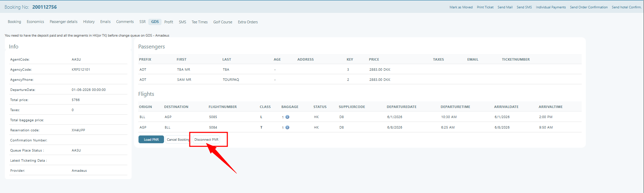Click Send Order Confirmation link
Screen dimensions: 644x193
pos(589,7)
